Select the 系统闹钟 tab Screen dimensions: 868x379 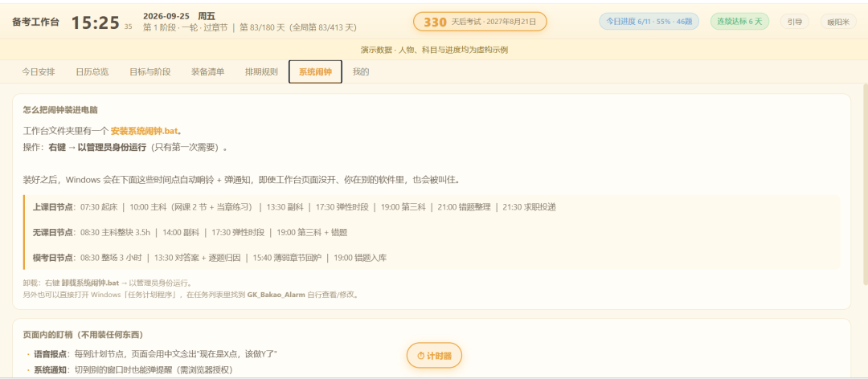[315, 72]
